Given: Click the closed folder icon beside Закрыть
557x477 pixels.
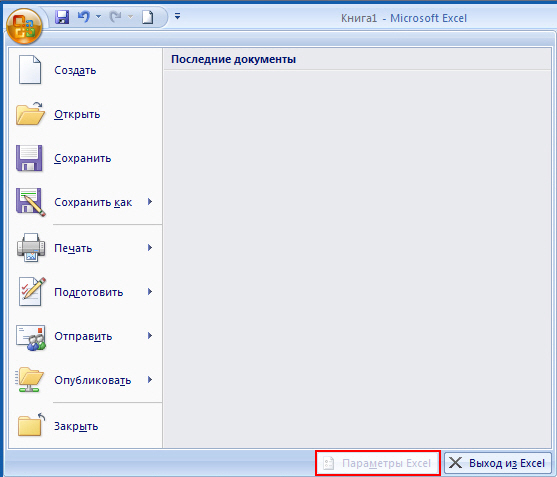Looking at the screenshot, I should tap(31, 425).
